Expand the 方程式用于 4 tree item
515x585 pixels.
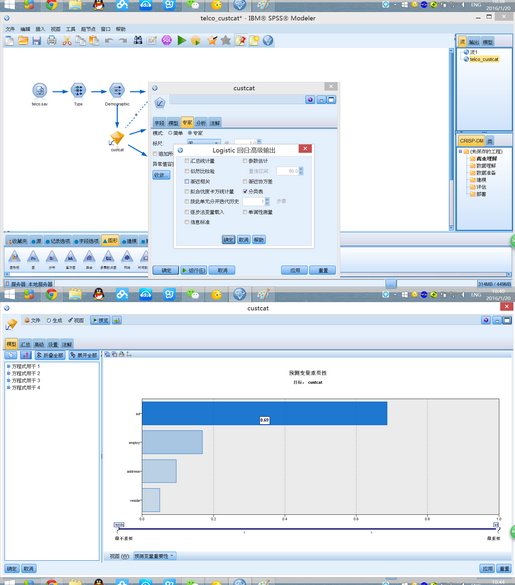tap(8, 388)
